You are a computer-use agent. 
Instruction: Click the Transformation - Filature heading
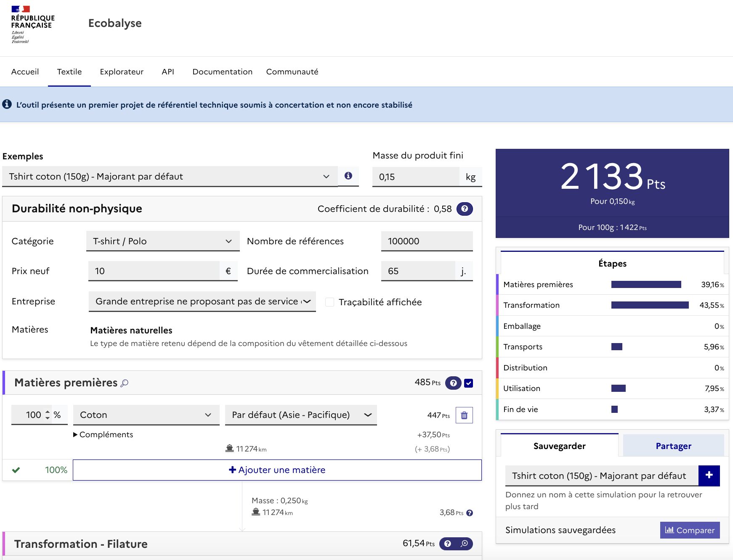(x=81, y=544)
